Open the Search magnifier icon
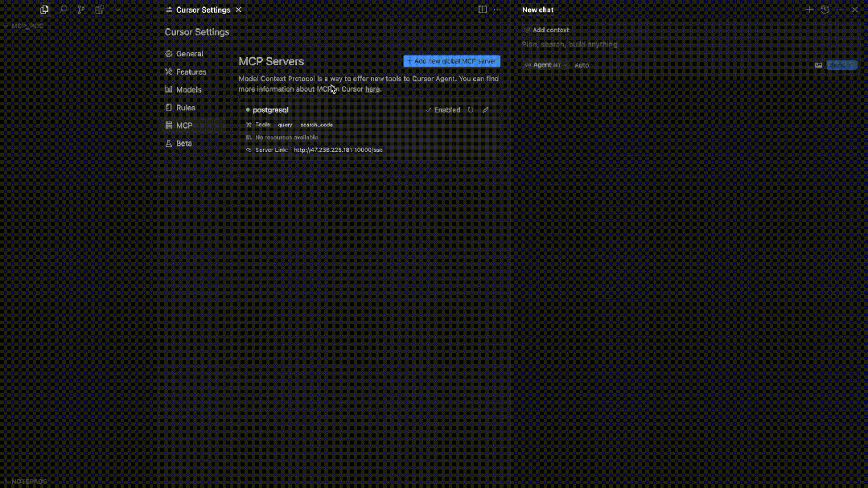Image resolution: width=868 pixels, height=488 pixels. 63,10
